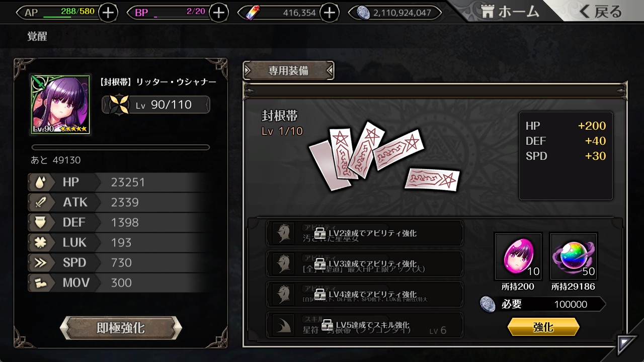Image resolution: width=644 pixels, height=362 pixels.
Task: Open the silver coin currency icon
Action: point(363,13)
